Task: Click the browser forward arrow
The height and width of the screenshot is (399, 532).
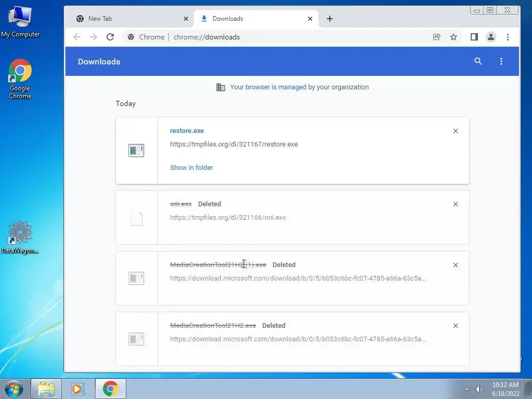Action: (94, 37)
